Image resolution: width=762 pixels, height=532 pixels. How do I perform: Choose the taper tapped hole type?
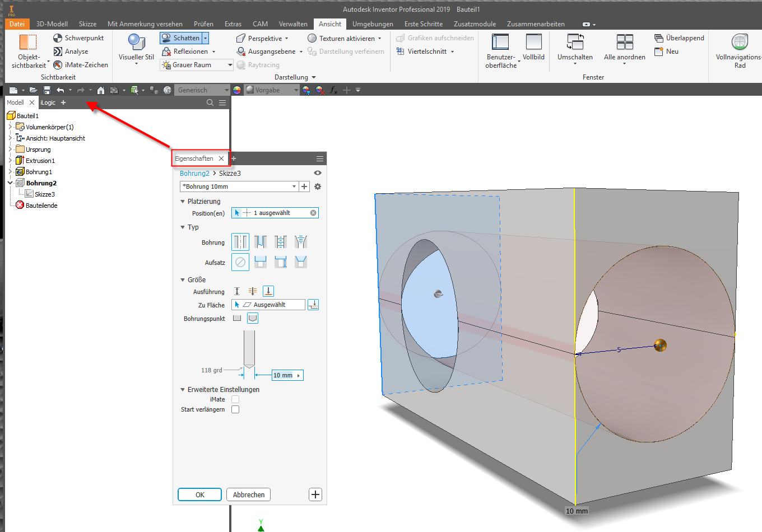pyautogui.click(x=301, y=242)
